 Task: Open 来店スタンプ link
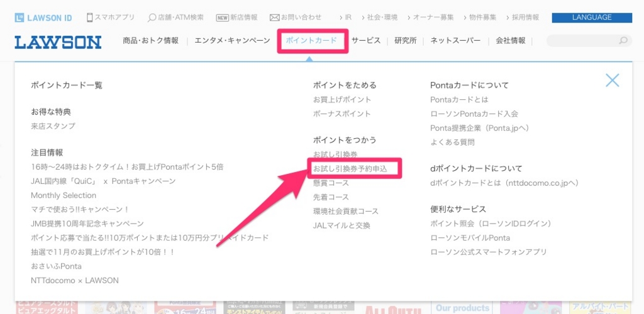click(x=53, y=126)
